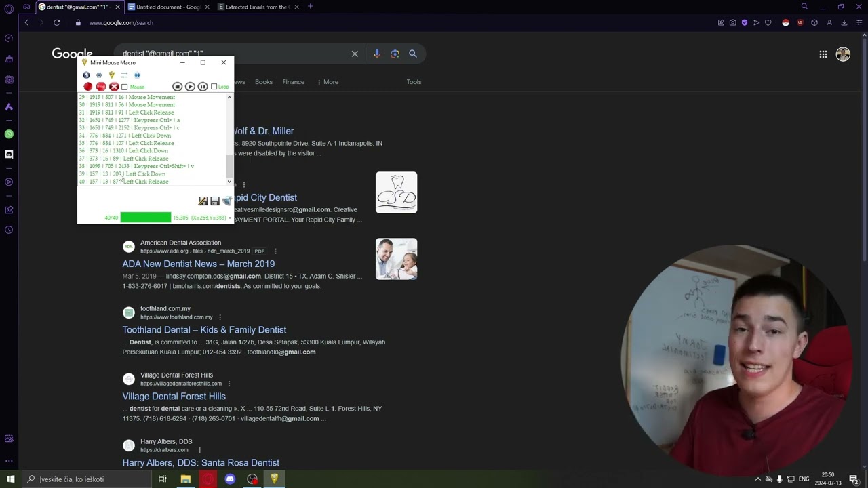Screen dimensions: 868x488
Task: Open WhatsApp in the browser sidebar
Action: point(9,134)
